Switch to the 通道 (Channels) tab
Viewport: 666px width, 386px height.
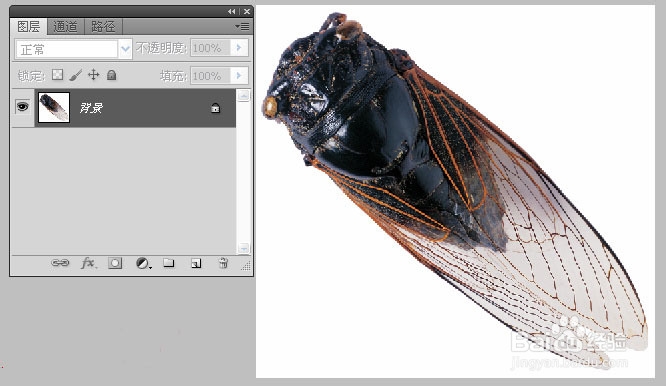click(65, 27)
